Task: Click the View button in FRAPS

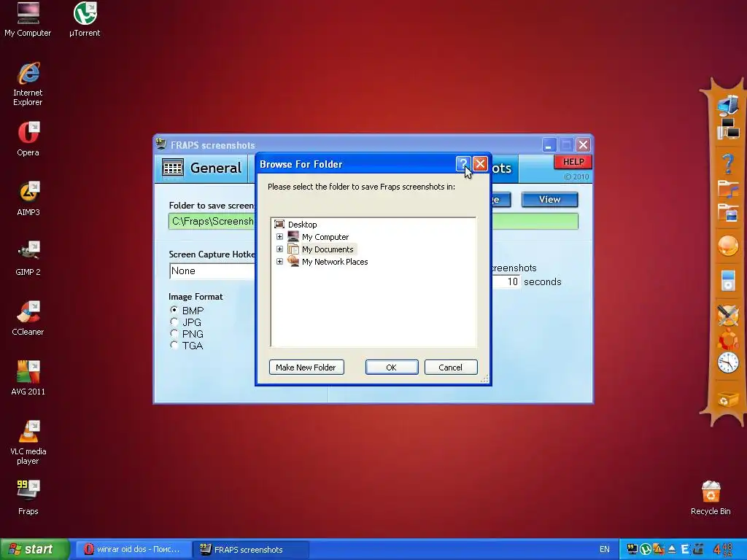Action: click(550, 200)
